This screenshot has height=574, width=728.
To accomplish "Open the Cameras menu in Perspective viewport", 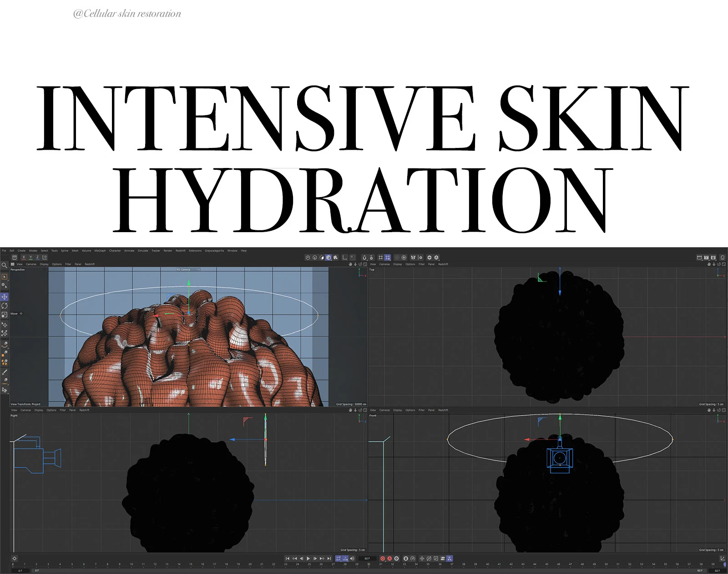I will (x=31, y=264).
